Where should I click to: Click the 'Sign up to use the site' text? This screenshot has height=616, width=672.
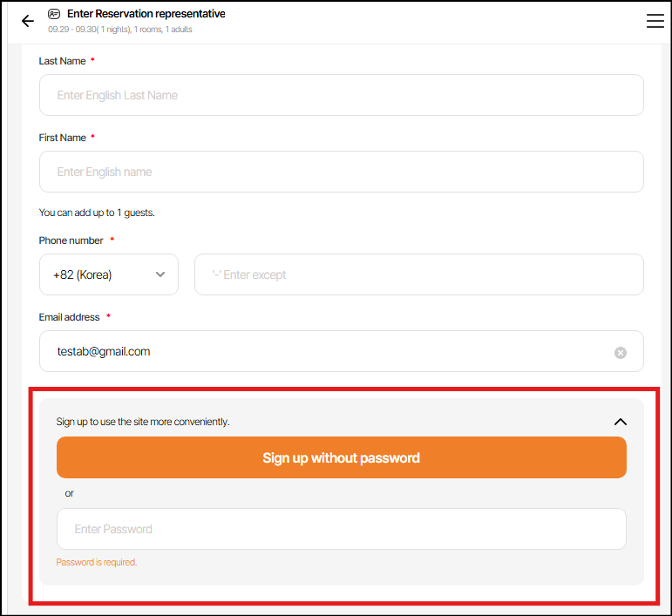143,422
